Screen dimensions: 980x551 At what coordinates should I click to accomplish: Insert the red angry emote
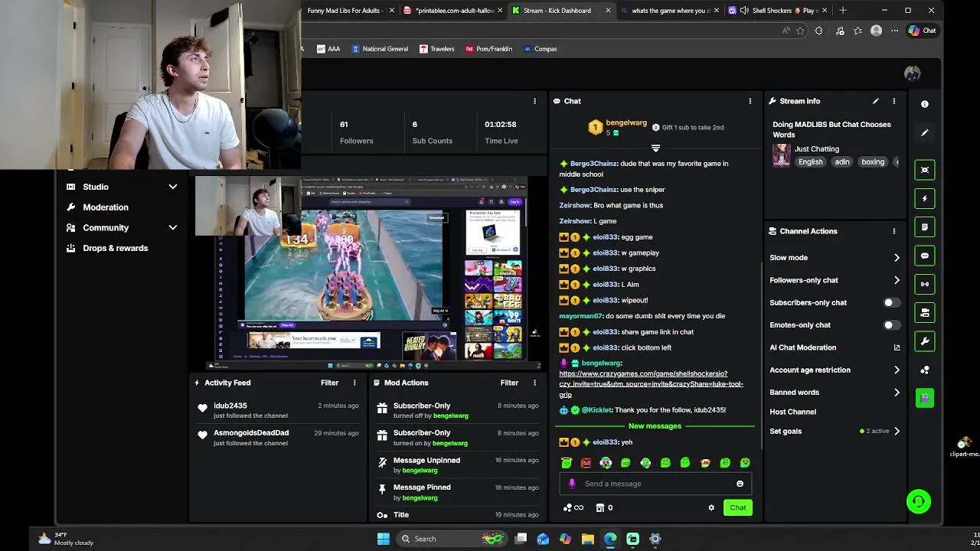pyautogui.click(x=586, y=463)
